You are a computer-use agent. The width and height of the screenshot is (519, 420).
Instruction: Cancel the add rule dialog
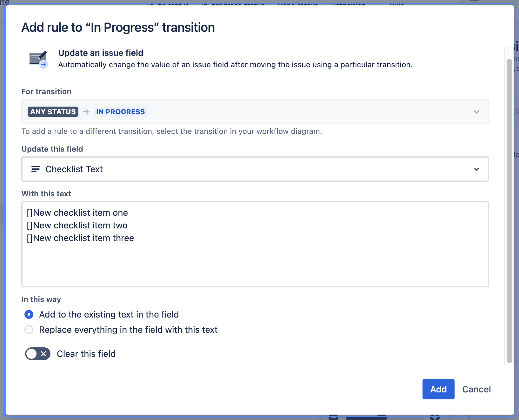click(476, 389)
